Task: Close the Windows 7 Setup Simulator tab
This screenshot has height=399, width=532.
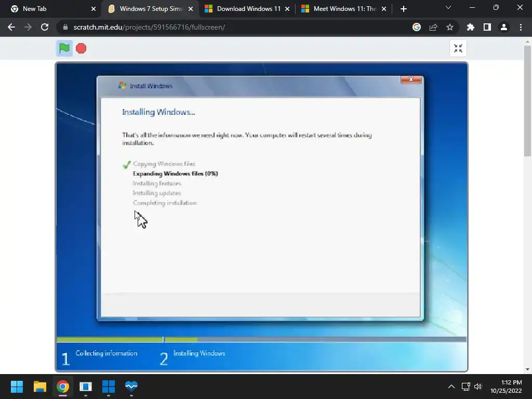Action: point(191,9)
